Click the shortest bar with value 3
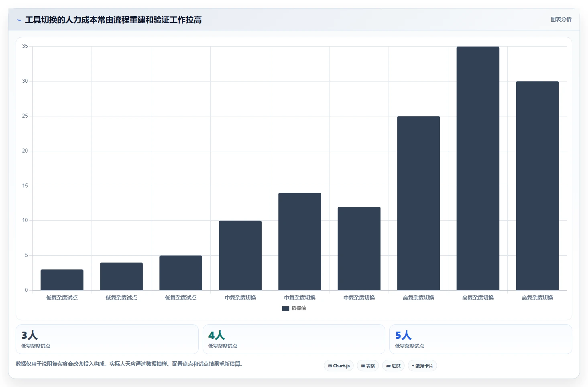 click(62, 280)
